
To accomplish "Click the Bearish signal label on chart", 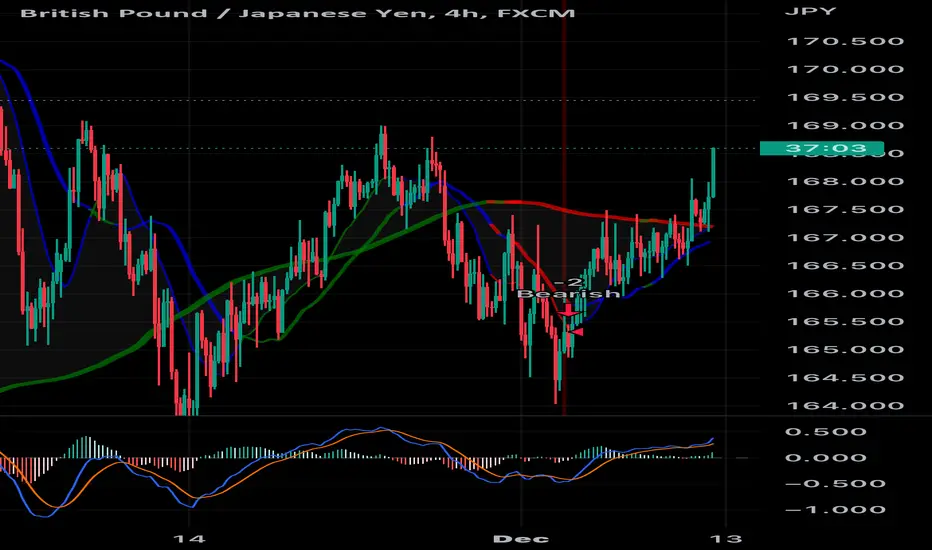I will pos(568,294).
